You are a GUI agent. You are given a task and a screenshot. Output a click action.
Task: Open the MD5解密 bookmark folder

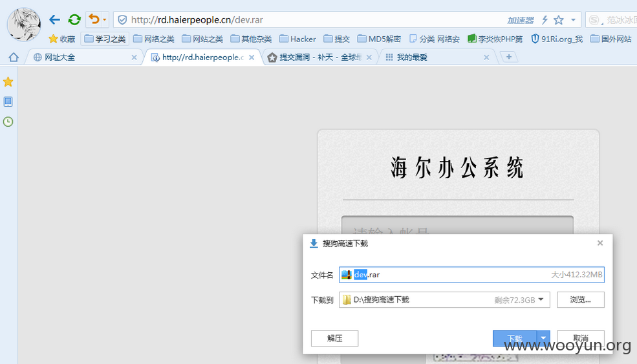tap(380, 39)
